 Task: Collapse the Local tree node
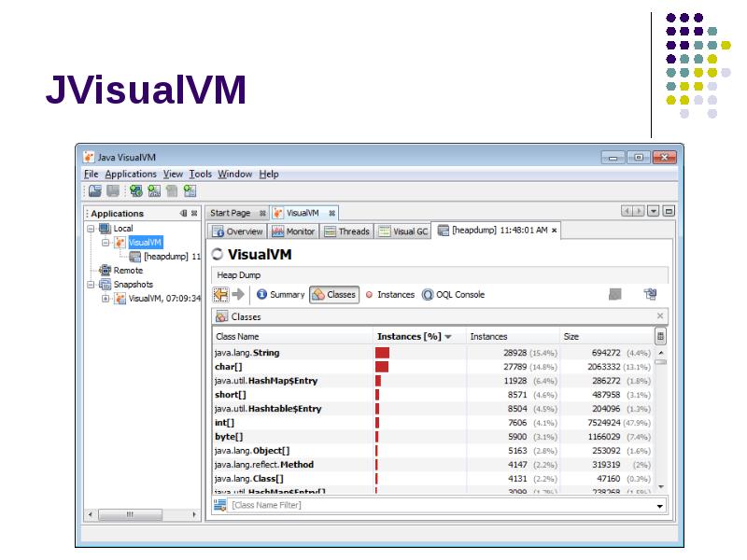pyautogui.click(x=91, y=229)
